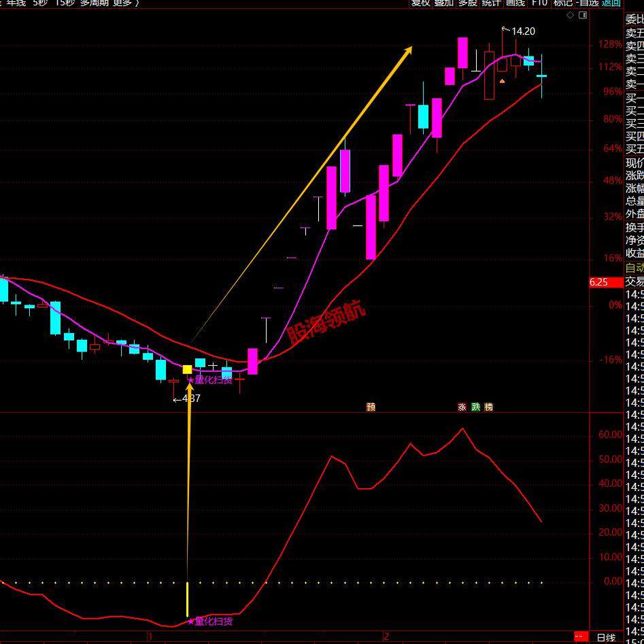Click the cyan 返回 link
The image size is (644, 644).
611,3
